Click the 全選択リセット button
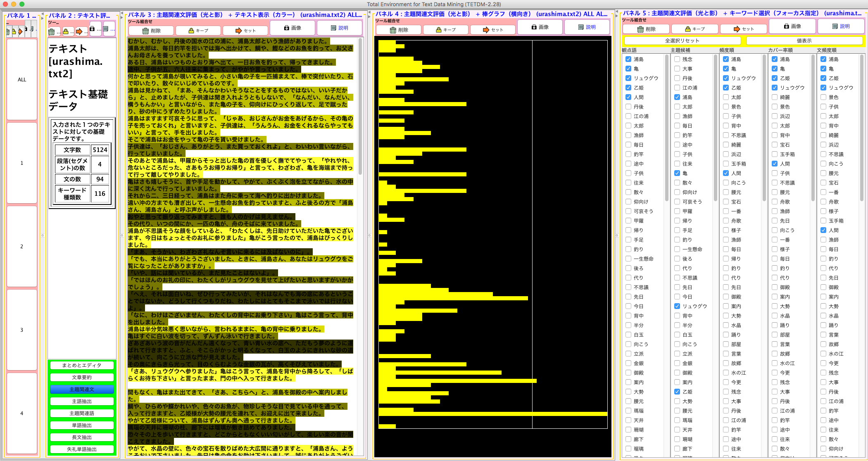This screenshot has height=461, width=868. tap(682, 40)
